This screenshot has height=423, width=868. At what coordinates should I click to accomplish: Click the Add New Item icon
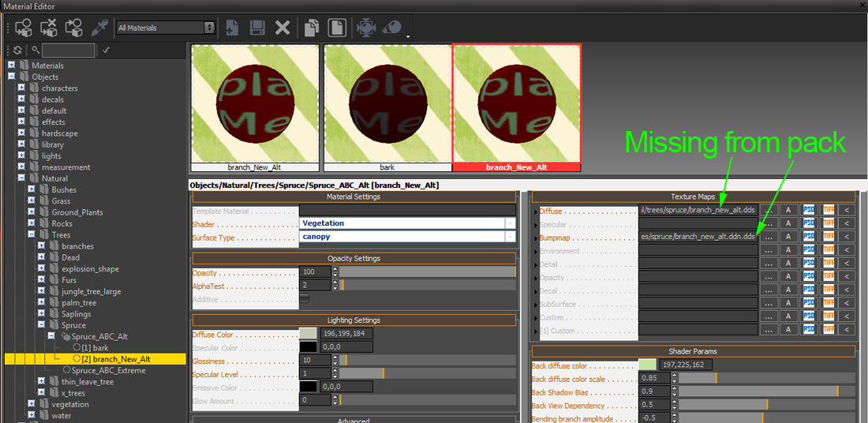pyautogui.click(x=233, y=27)
